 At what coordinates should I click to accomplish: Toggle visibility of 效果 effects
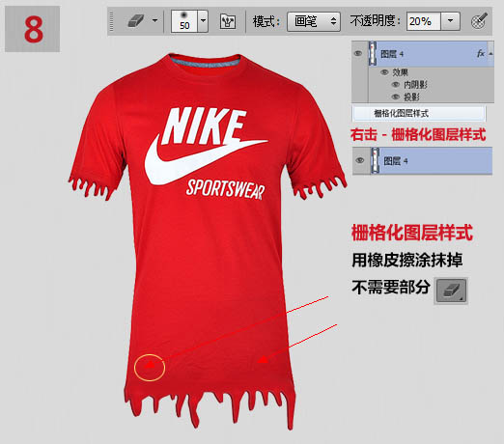(384, 72)
